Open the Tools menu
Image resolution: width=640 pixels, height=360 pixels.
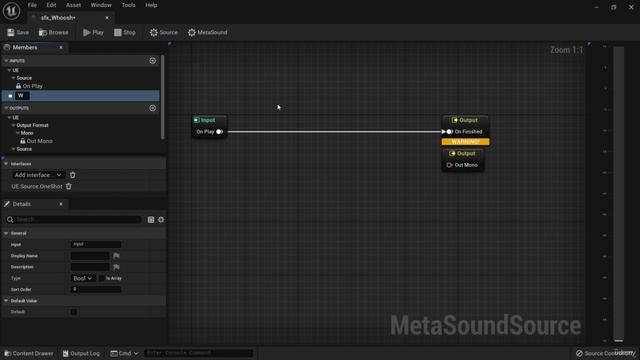129,5
